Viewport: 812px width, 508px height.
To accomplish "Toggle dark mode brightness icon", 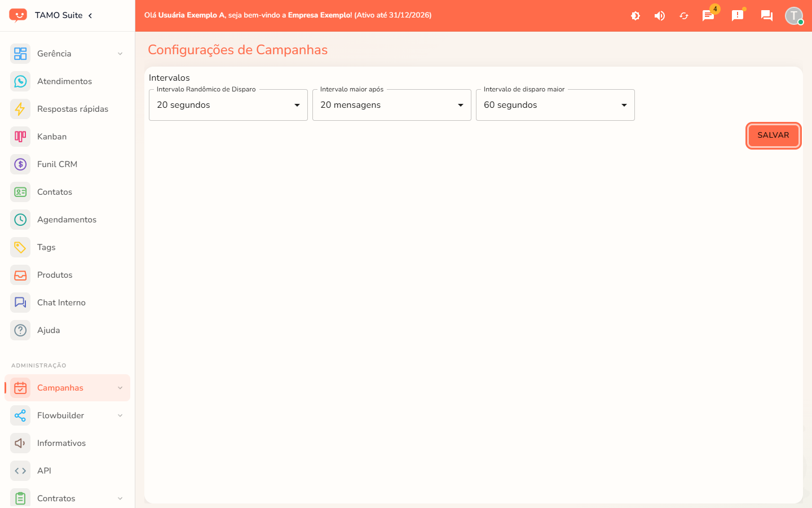I will tap(636, 16).
